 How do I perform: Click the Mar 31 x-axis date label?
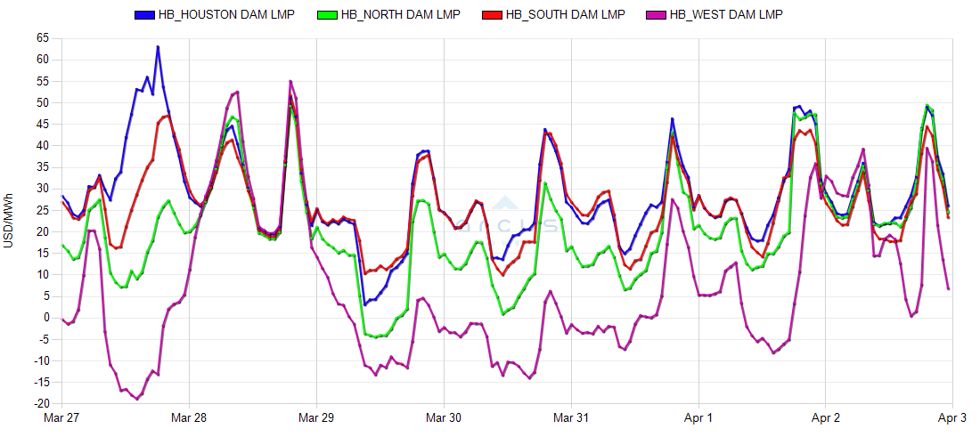(570, 417)
